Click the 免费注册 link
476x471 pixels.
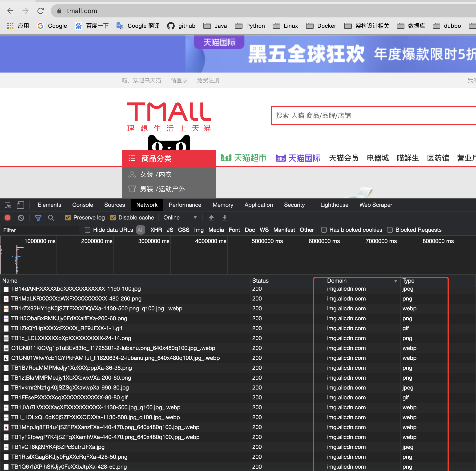pos(208,80)
